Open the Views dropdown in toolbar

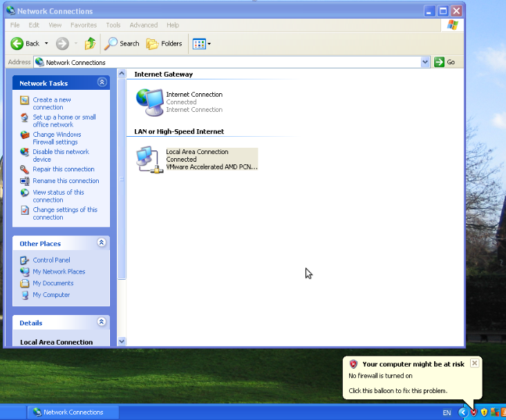point(201,44)
